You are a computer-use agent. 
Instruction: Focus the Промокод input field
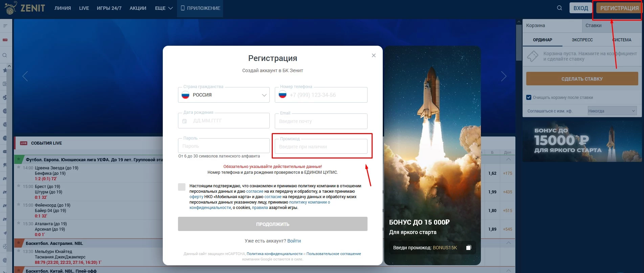click(321, 146)
